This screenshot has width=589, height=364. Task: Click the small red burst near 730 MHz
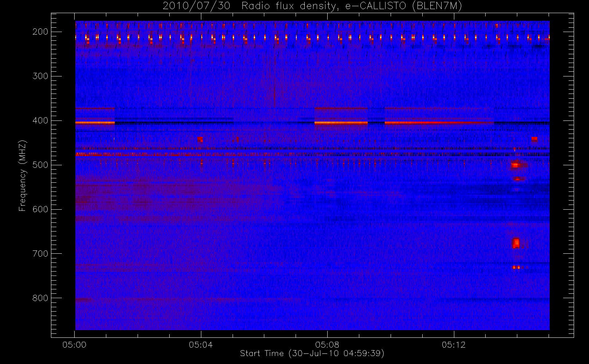point(516,267)
